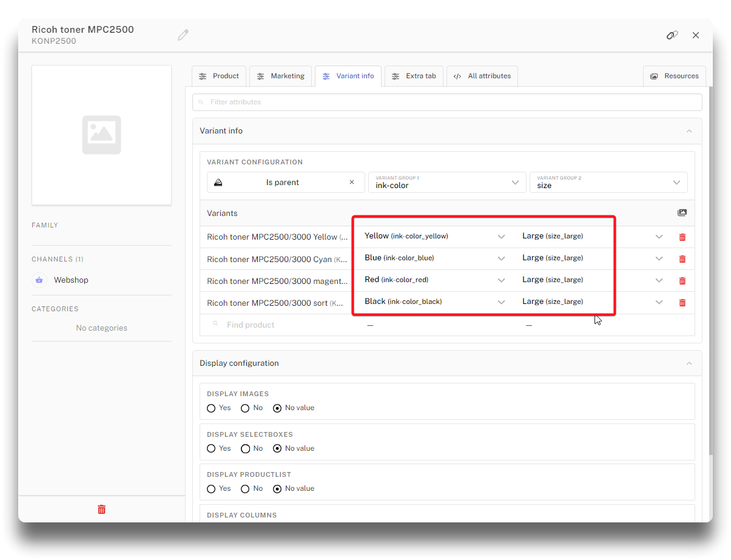Viewport: 731px width, 560px height.
Task: Click the pencil edit icon beside product name
Action: pyautogui.click(x=183, y=35)
